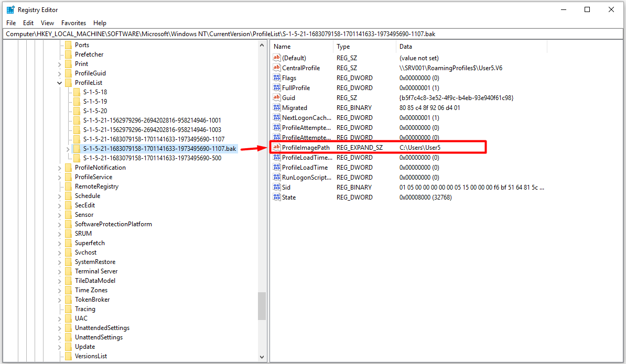Click the folder icon of RemoteRegistry key
626x364 pixels.
point(68,186)
